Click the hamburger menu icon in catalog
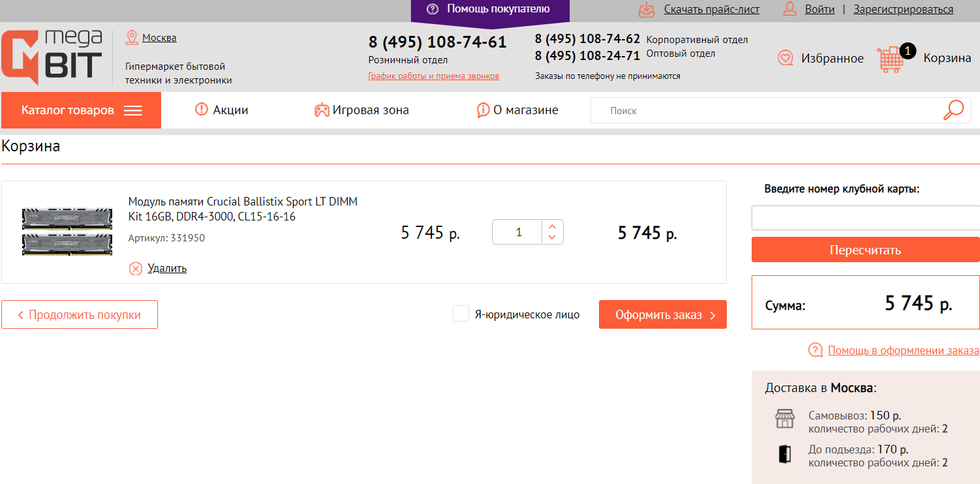 pyautogui.click(x=133, y=110)
